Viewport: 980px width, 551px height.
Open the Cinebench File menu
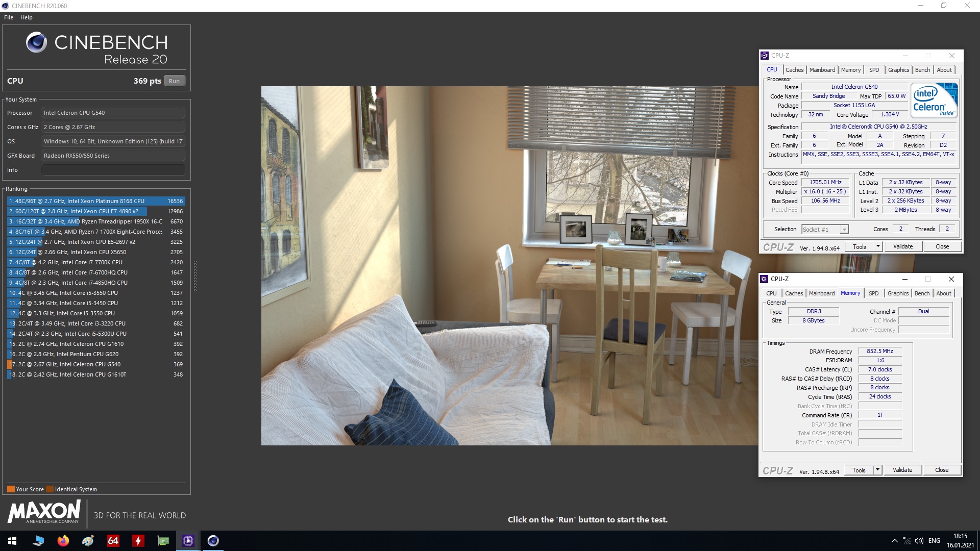(x=9, y=17)
